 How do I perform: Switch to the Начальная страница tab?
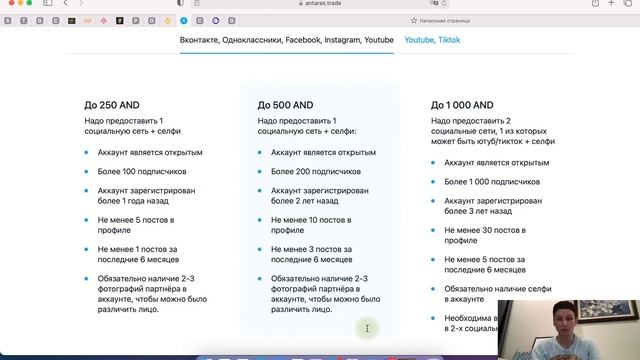(440, 20)
